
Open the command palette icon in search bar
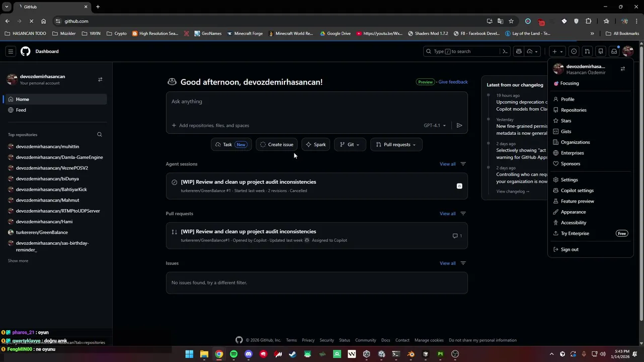[x=505, y=51]
